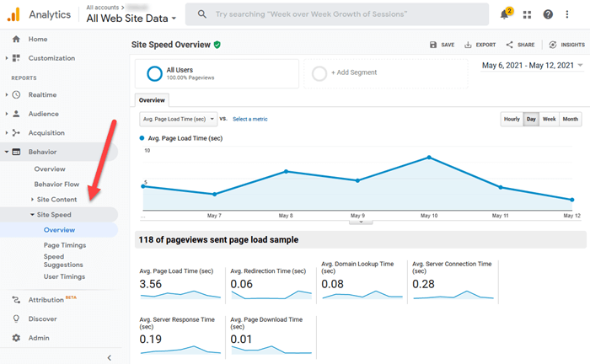590x364 pixels.
Task: Click the Home house icon
Action: click(x=16, y=39)
